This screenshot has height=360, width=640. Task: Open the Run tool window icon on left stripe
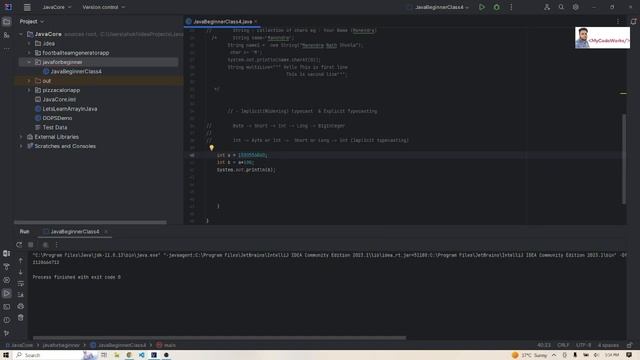click(7, 293)
